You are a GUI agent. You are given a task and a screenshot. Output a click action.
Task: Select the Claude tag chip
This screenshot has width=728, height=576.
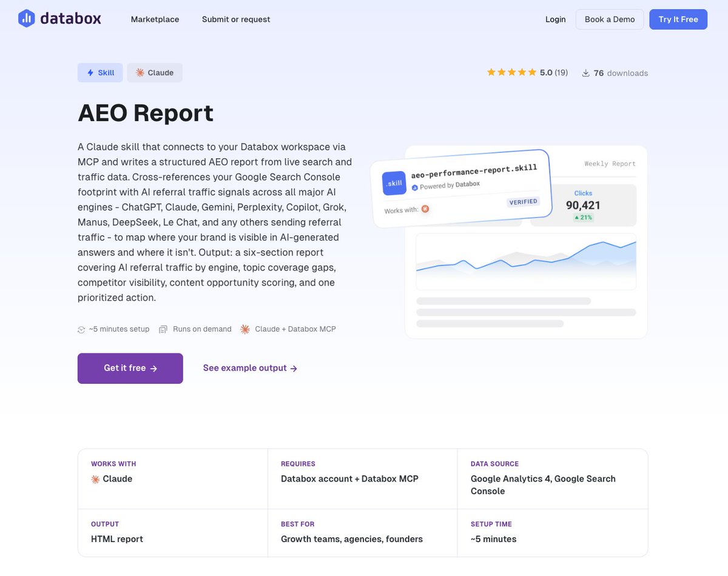coord(155,73)
